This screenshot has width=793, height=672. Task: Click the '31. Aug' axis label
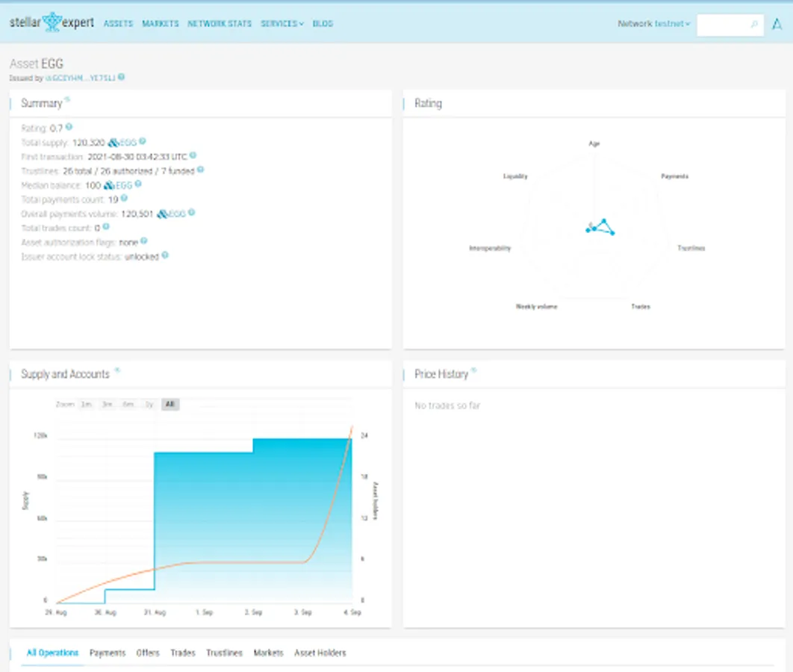pos(155,612)
